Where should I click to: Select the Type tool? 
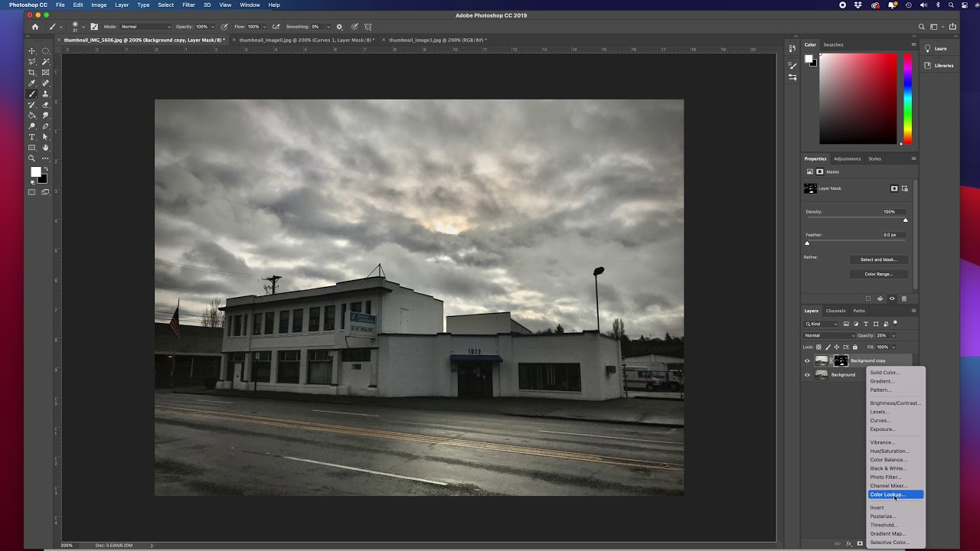pos(31,136)
